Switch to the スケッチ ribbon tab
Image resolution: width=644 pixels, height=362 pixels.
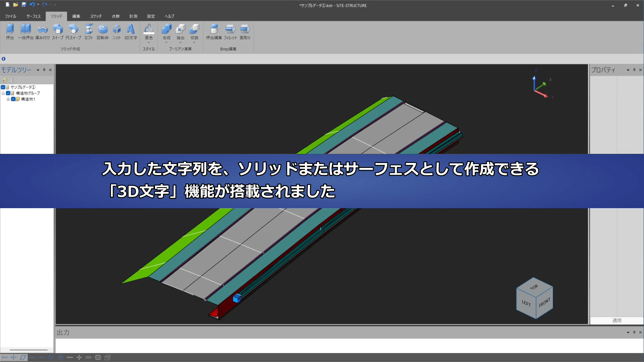click(x=96, y=16)
